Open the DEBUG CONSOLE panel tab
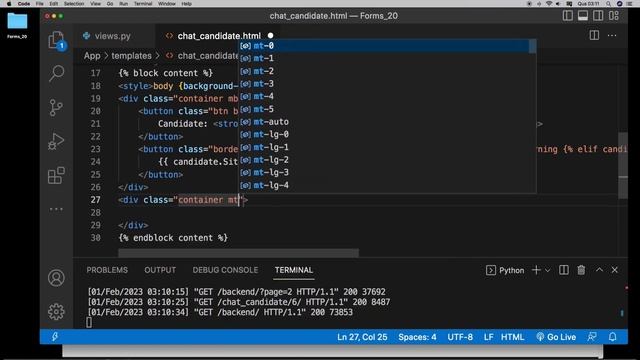The height and width of the screenshot is (360, 640). [x=225, y=270]
